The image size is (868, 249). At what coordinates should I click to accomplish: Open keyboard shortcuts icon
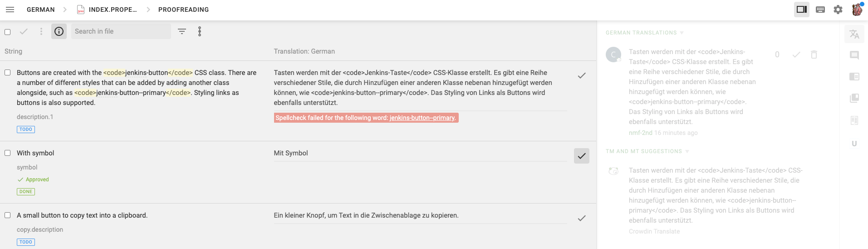(x=820, y=10)
